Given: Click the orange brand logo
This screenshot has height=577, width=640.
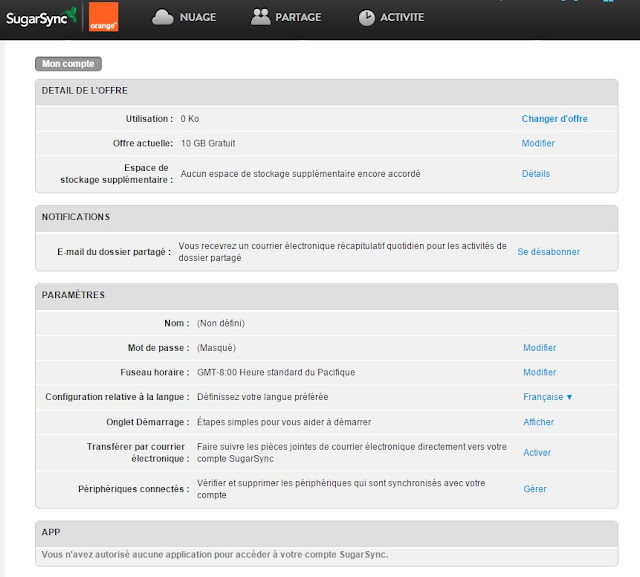Looking at the screenshot, I should tap(103, 17).
